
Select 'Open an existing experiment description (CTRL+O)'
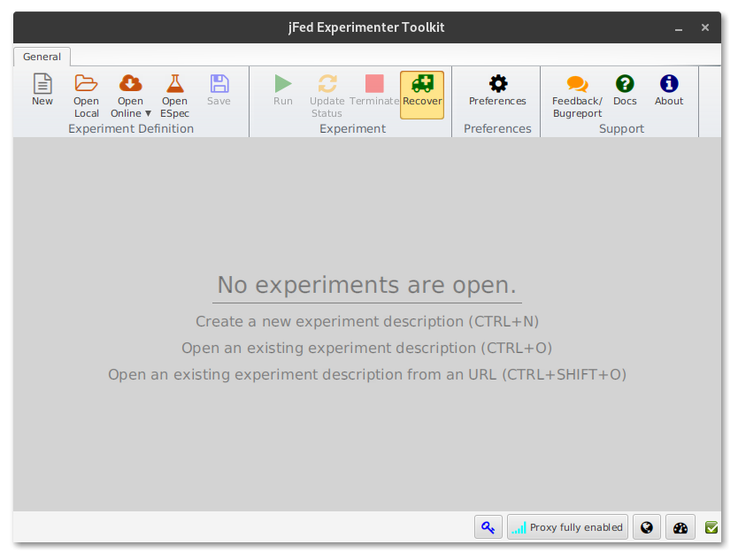[366, 348]
